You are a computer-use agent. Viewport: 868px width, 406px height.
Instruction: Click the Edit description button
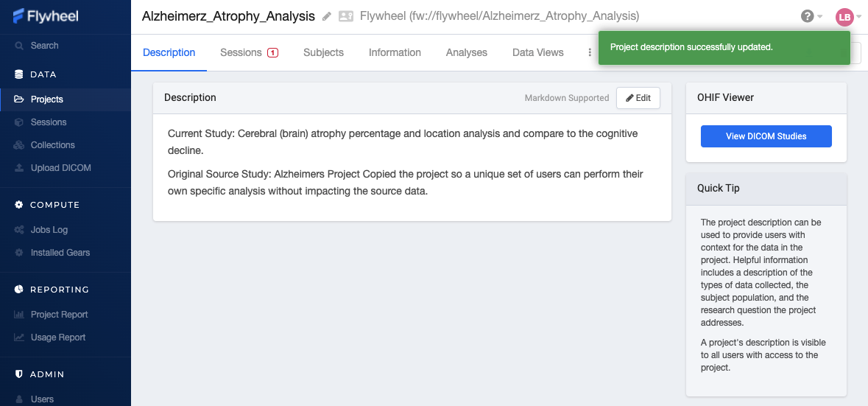click(x=638, y=98)
